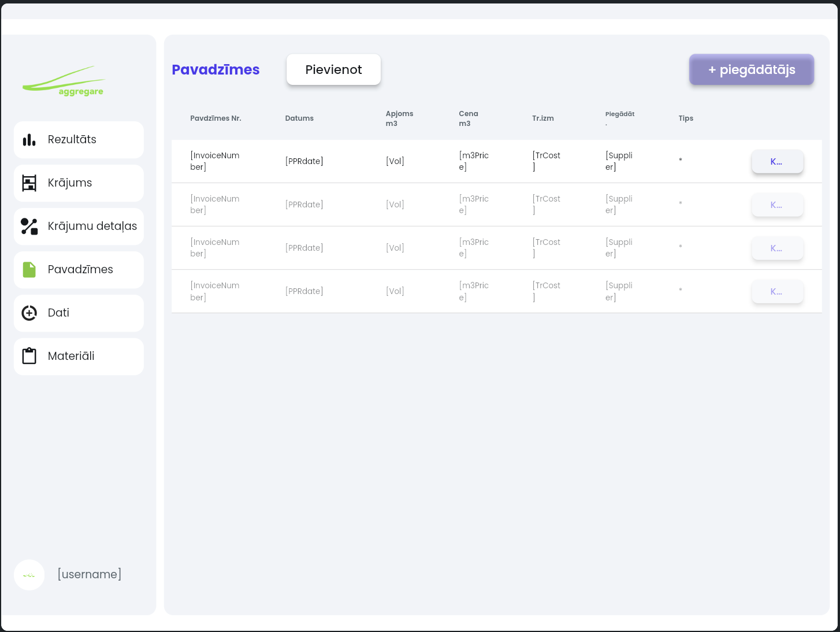Click the Rezultāts bar chart icon
This screenshot has height=632, width=840.
[x=29, y=140]
